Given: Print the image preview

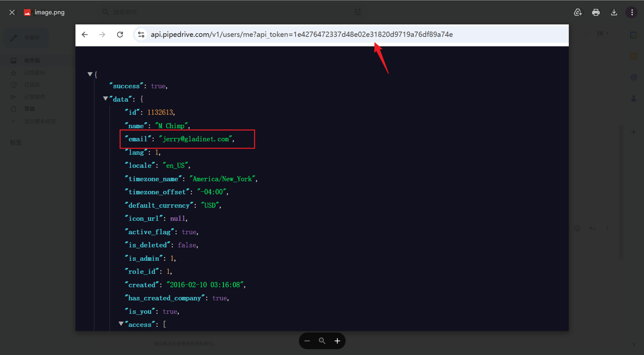Looking at the screenshot, I should pyautogui.click(x=596, y=12).
